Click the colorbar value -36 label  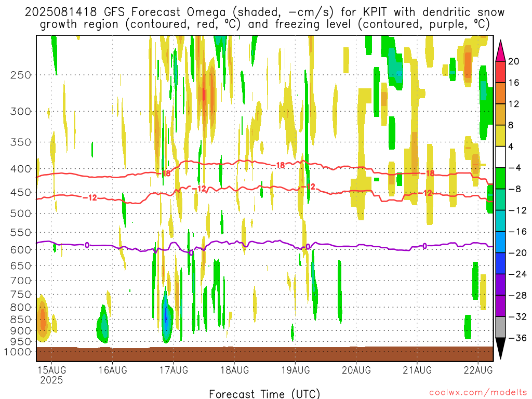(x=518, y=338)
